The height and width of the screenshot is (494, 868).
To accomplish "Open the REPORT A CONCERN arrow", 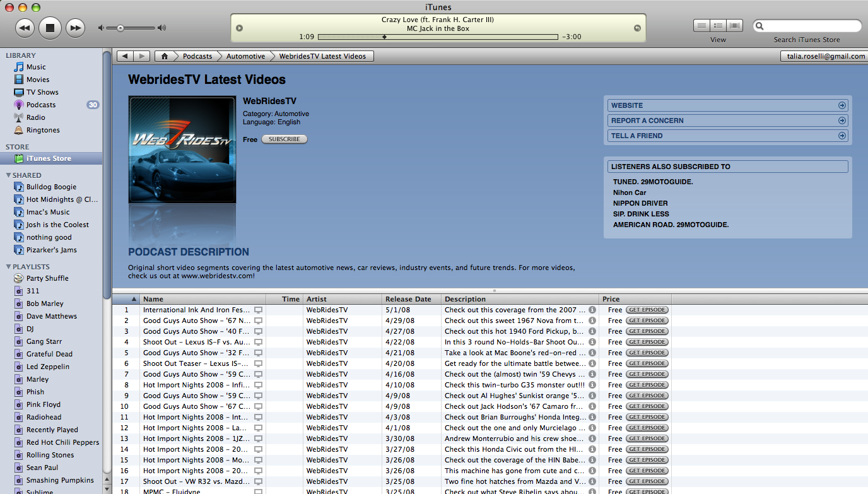I will [x=842, y=121].
